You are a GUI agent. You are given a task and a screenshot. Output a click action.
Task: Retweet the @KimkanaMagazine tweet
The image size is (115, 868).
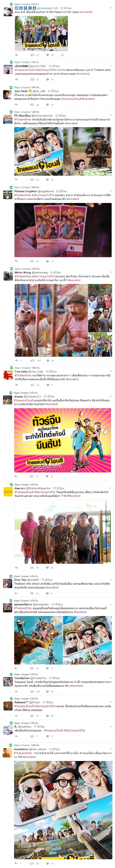coord(32,568)
